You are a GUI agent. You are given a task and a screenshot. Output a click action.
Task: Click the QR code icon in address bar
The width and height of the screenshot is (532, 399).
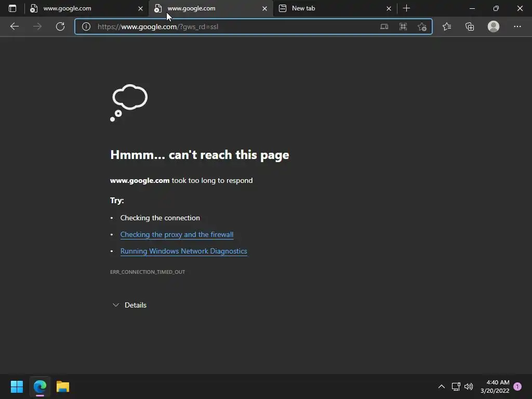403,26
